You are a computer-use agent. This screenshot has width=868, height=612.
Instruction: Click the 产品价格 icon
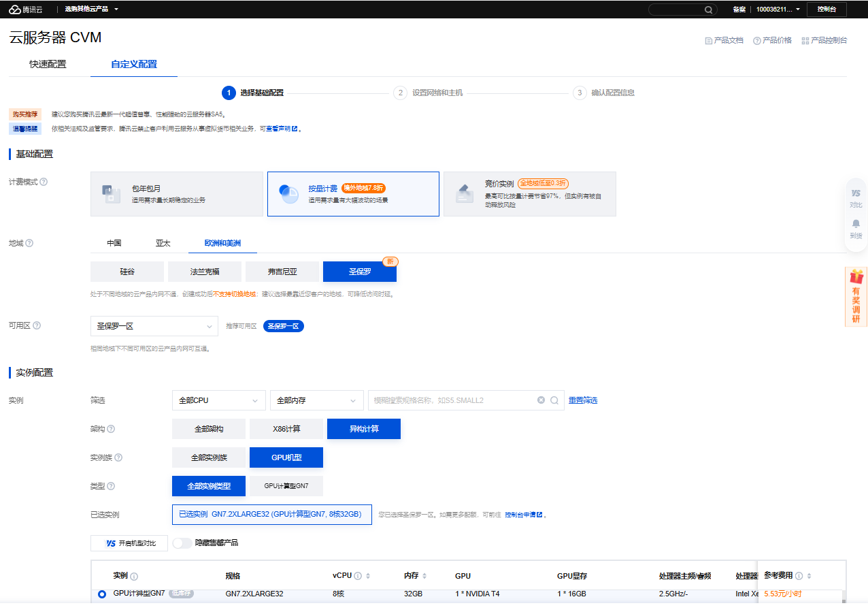coord(756,41)
